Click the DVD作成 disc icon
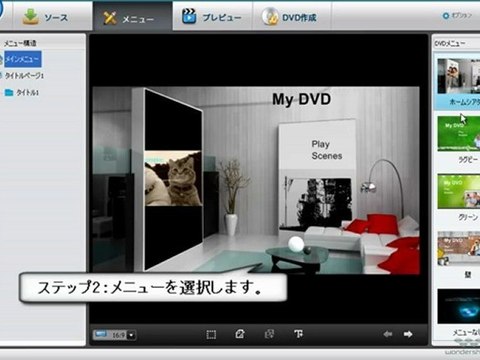The height and width of the screenshot is (360, 480). [x=270, y=16]
